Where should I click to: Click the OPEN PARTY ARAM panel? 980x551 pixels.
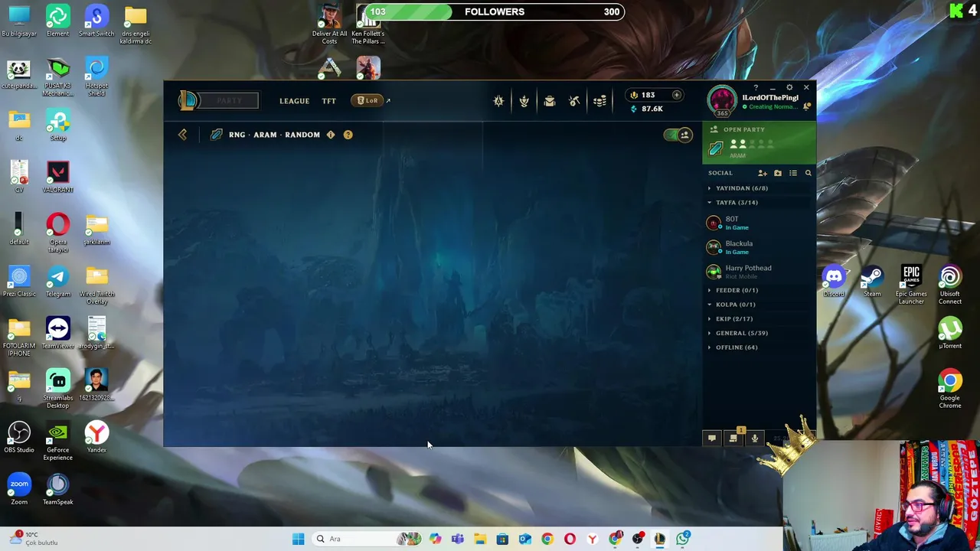[x=759, y=142]
